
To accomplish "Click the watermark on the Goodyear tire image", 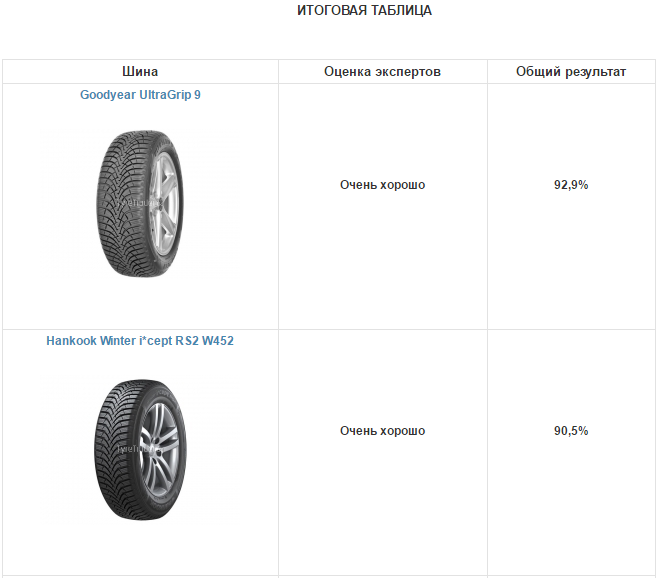I will (138, 203).
